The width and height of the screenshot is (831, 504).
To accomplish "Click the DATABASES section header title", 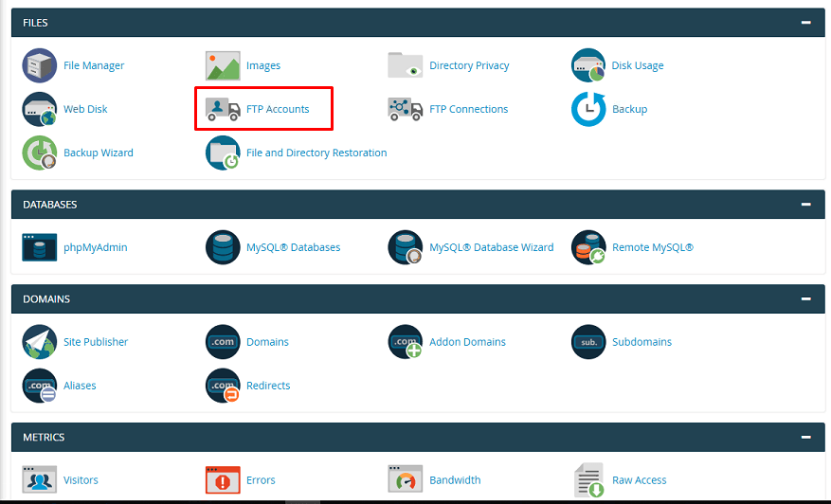I will pyautogui.click(x=50, y=205).
